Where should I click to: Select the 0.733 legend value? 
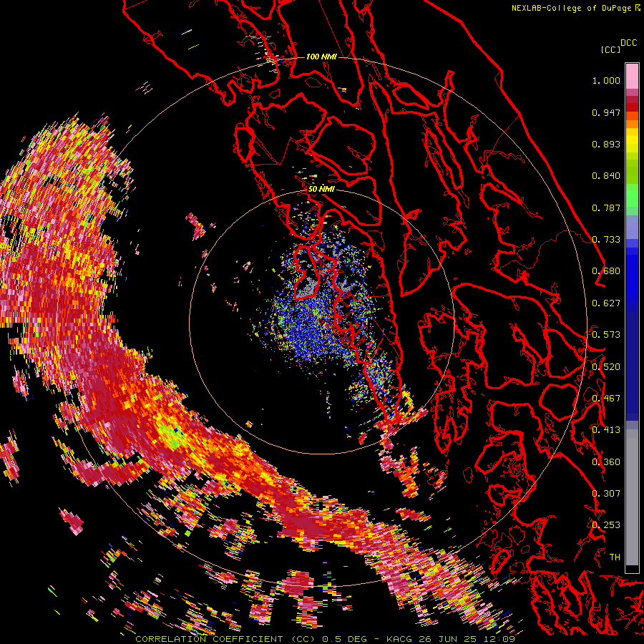[x=606, y=240]
